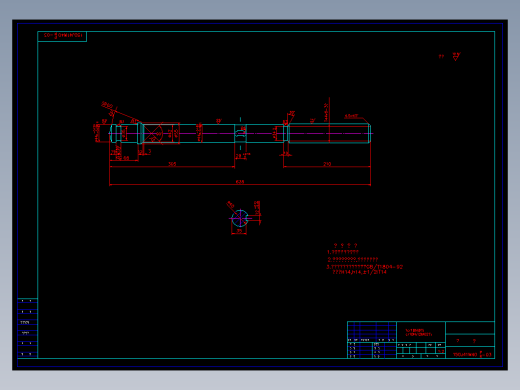
Task: Click the circular cross-section view of the shaft
Action: (240, 218)
